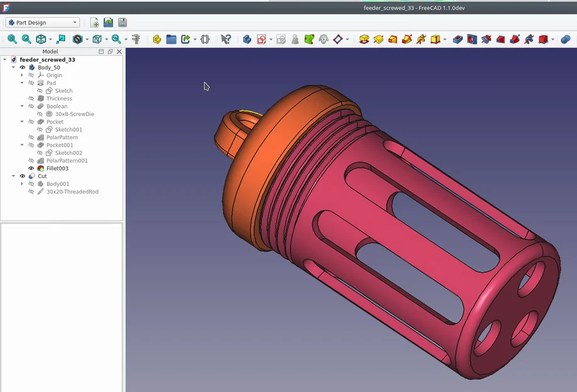Select the Subtractive Helix tool
The height and width of the screenshot is (392, 577).
pos(529,39)
